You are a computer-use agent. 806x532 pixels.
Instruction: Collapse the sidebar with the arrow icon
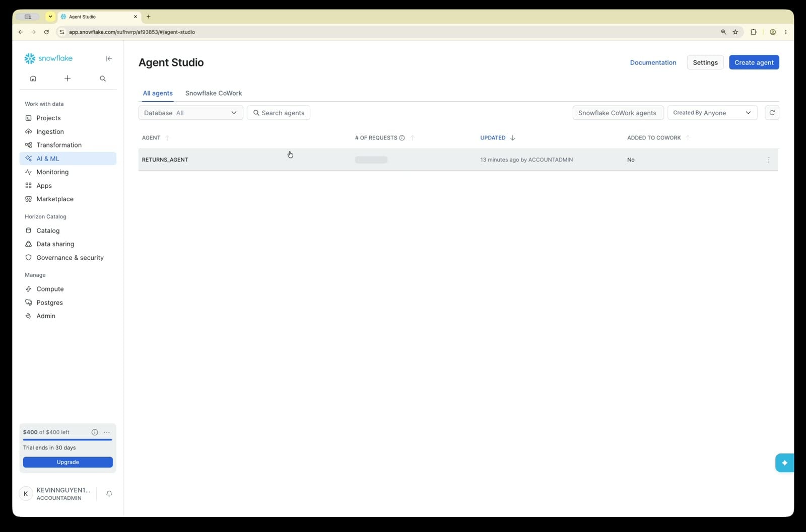coord(109,58)
